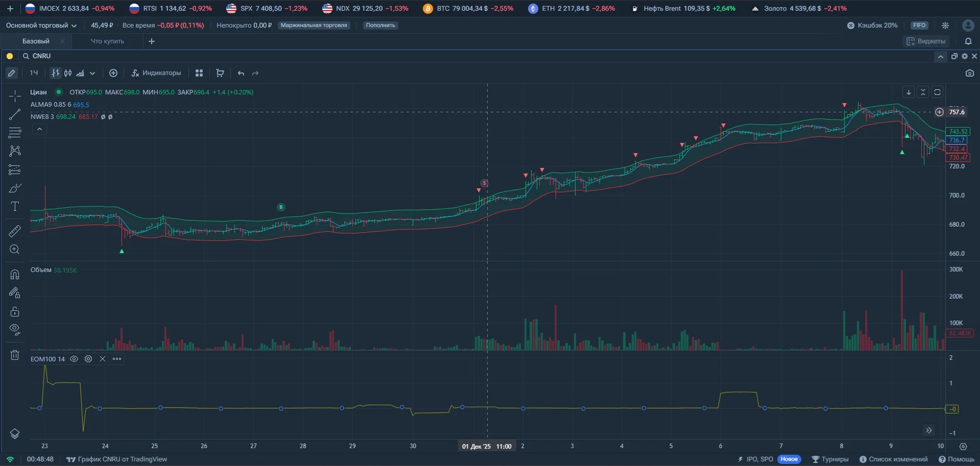Take chart snapshot with camera icon
The width and height of the screenshot is (980, 466).
[x=969, y=73]
